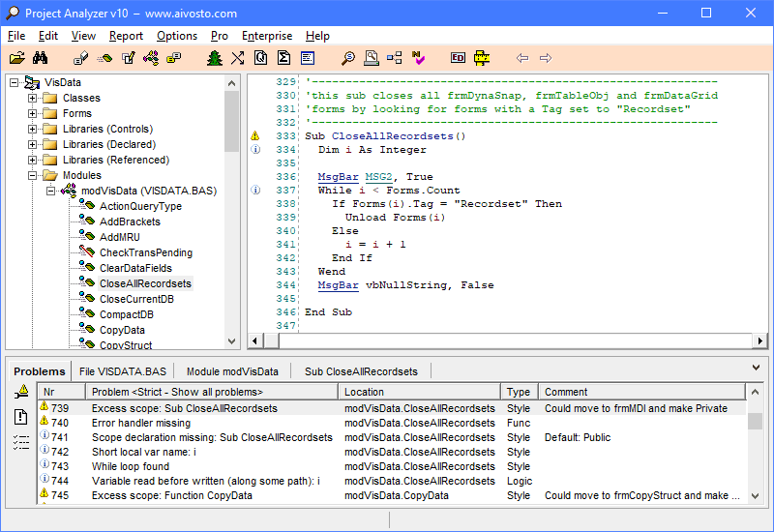Viewport: 774px width, 532px height.
Task: Switch to the Module modVisData tab
Action: coord(232,371)
